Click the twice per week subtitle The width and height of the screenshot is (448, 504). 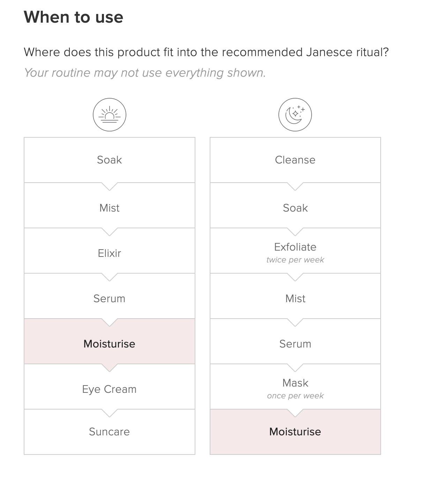295,260
